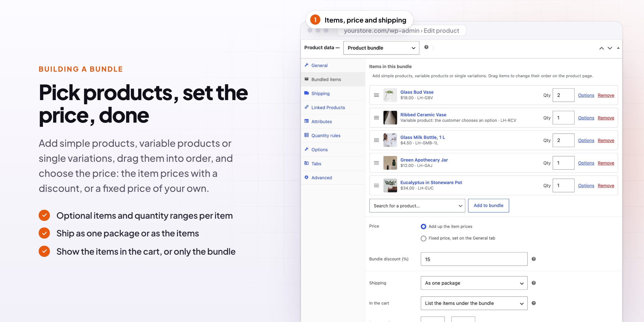Click the link icon beside Linked Products
Viewport: 644px width, 322px height.
[306, 107]
